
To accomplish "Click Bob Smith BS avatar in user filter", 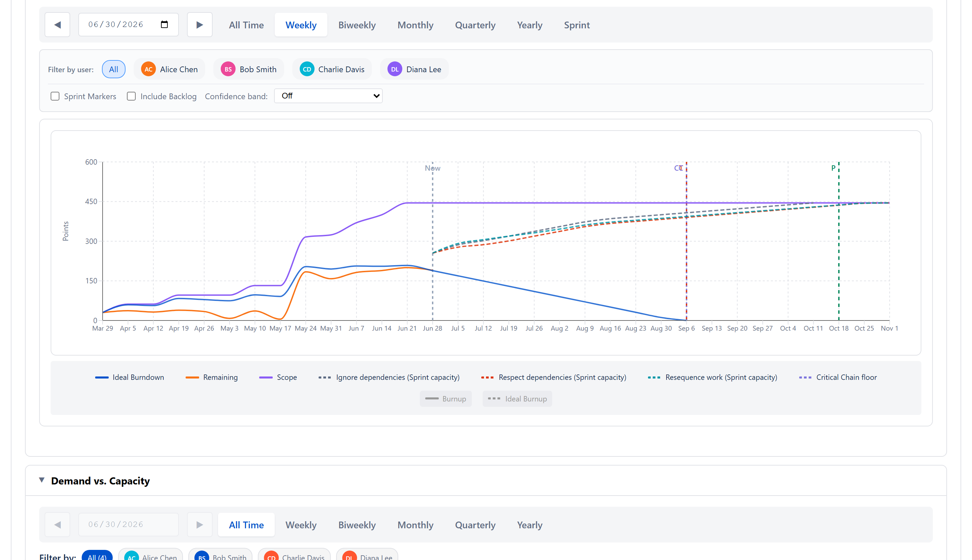I will 228,69.
